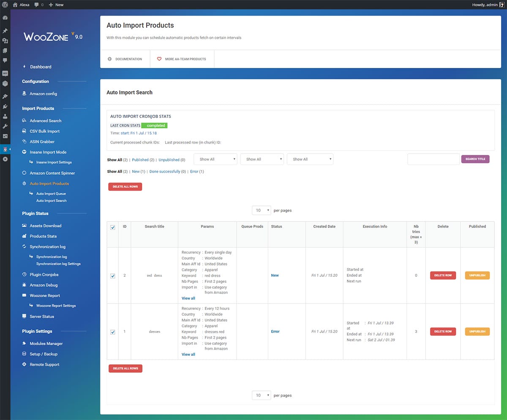Focus the search title input field

pos(433,159)
